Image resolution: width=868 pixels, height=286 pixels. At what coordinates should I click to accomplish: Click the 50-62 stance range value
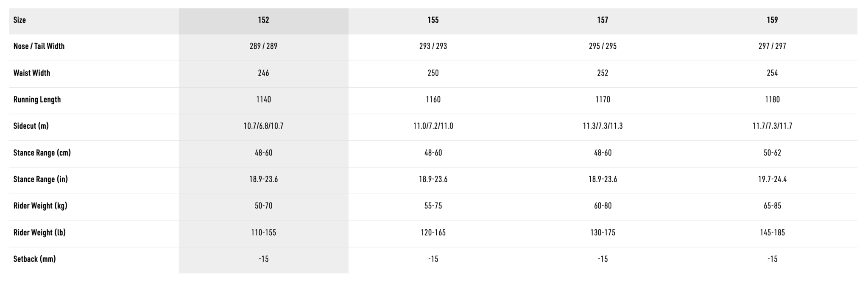pyautogui.click(x=772, y=153)
